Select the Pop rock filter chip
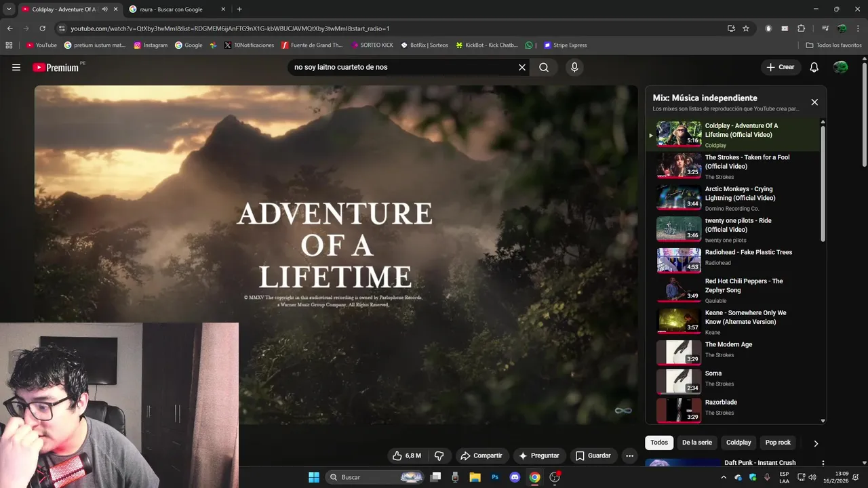This screenshot has width=868, height=488. pyautogui.click(x=778, y=443)
